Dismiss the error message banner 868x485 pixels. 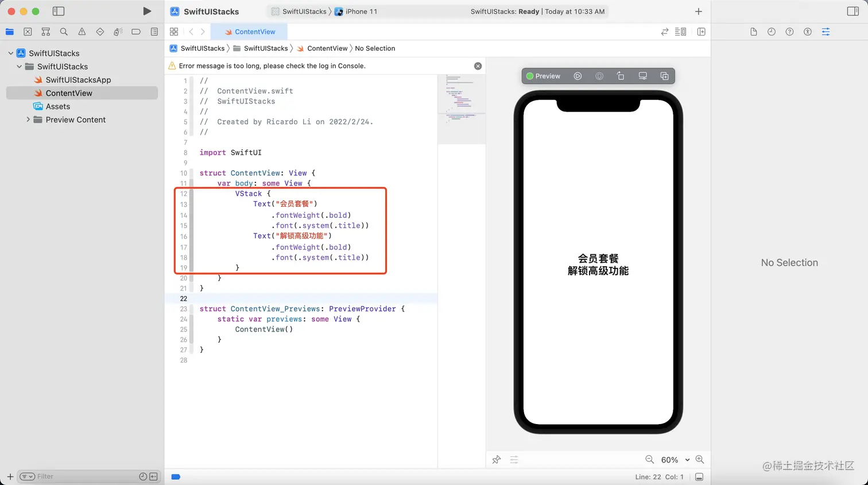(x=478, y=66)
